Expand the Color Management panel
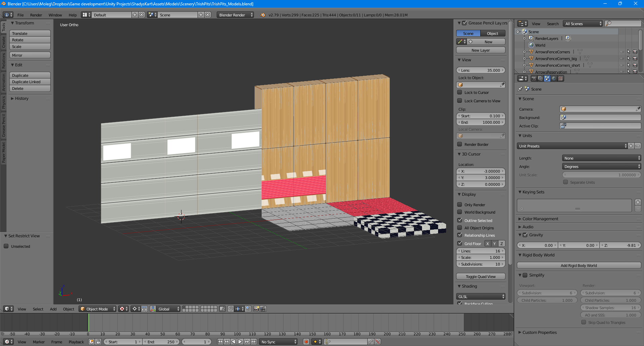Screen dimensions: 644x346 click(x=540, y=219)
